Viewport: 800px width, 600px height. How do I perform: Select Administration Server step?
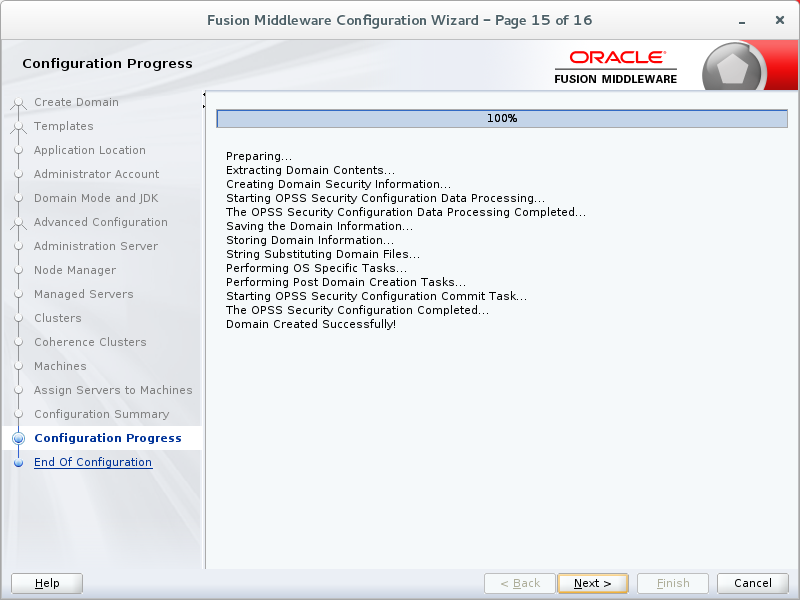96,246
